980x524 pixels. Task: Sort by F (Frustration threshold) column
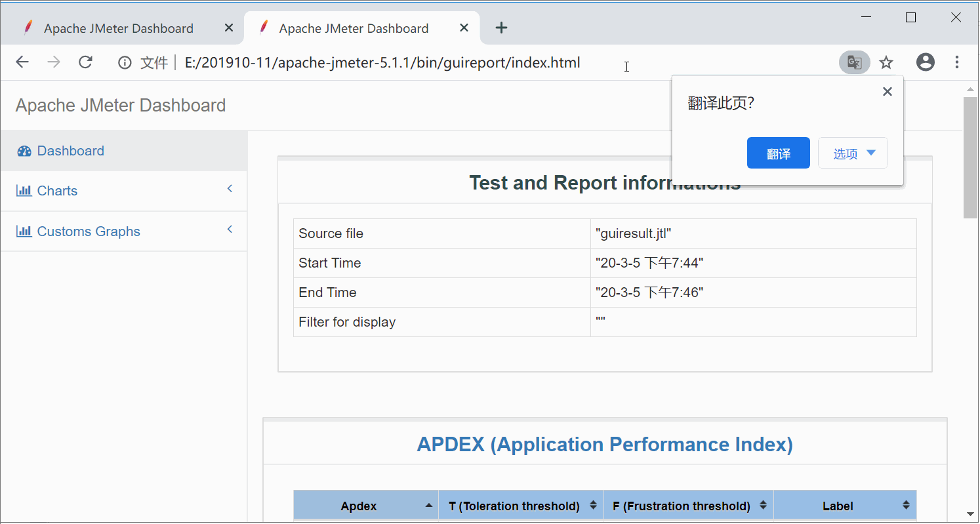pyautogui.click(x=689, y=506)
